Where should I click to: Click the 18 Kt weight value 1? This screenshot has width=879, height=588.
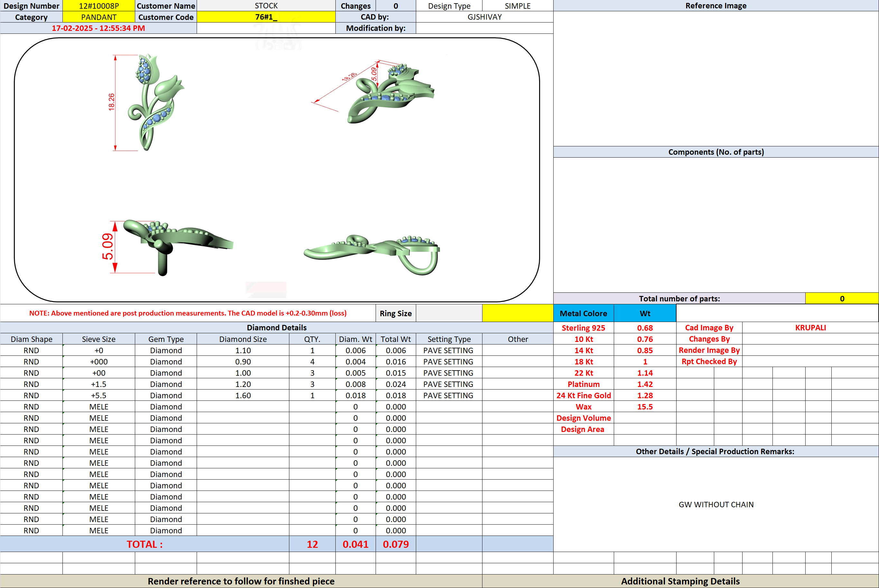point(645,362)
